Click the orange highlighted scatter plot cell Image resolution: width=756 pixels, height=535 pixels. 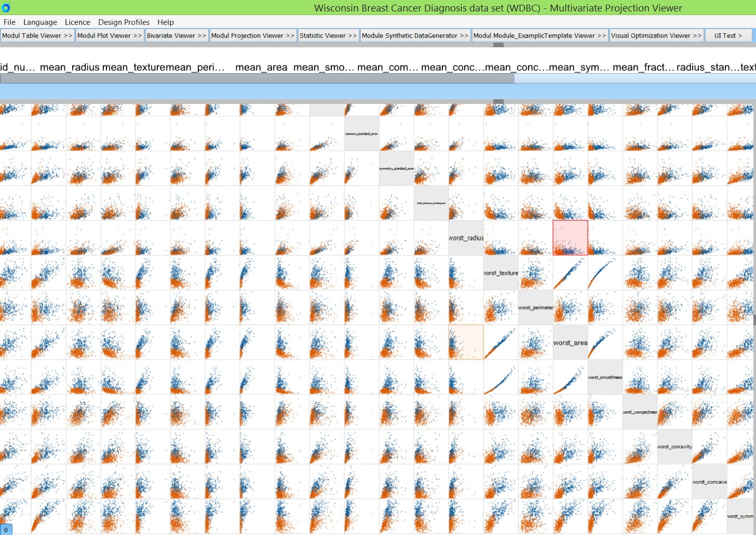click(x=466, y=342)
